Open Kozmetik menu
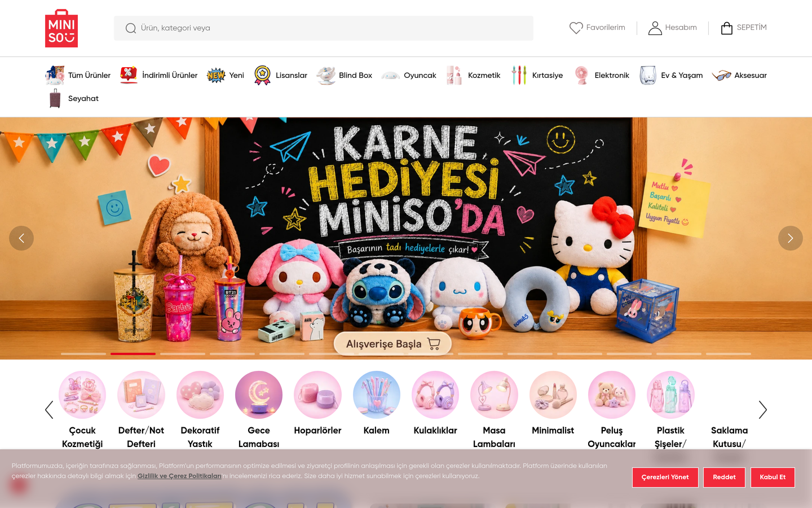Screen dimensions: 812x508 pyautogui.click(x=484, y=75)
